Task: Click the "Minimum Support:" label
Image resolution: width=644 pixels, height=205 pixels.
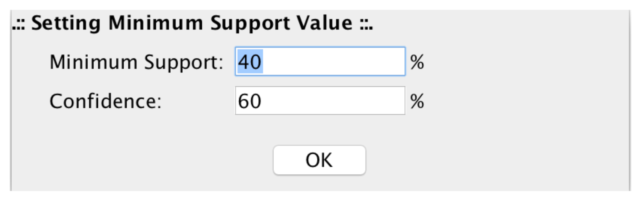Action: click(136, 62)
